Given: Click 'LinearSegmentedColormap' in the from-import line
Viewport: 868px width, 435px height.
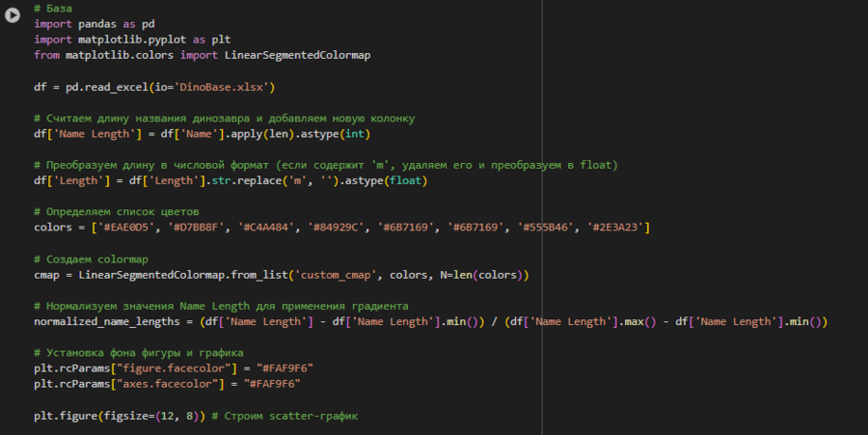Looking at the screenshot, I should (x=297, y=55).
